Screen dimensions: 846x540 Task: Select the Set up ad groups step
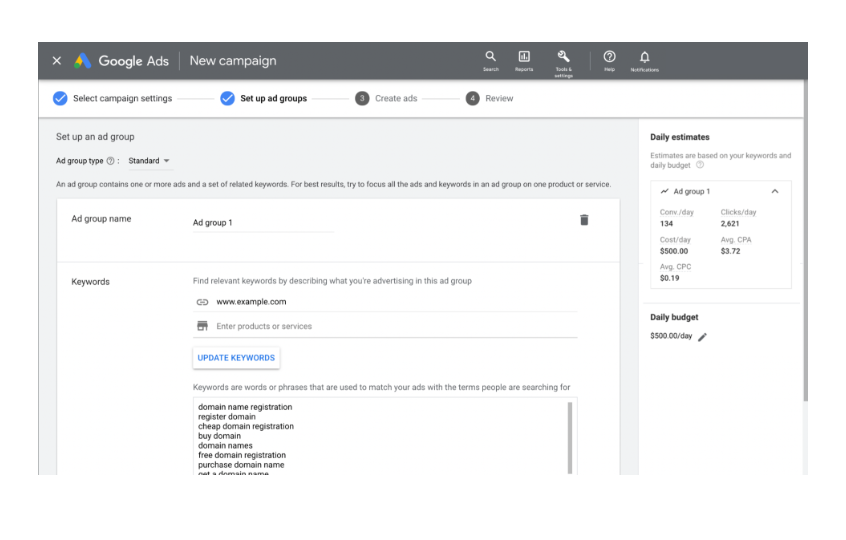pos(264,98)
